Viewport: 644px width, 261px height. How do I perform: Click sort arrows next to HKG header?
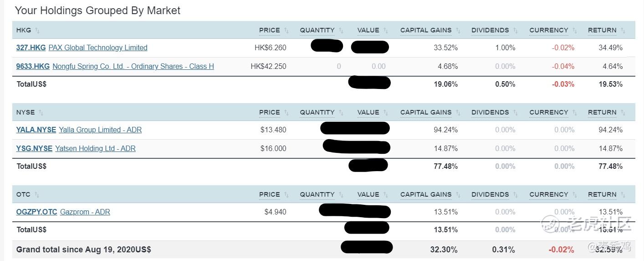pos(37,31)
